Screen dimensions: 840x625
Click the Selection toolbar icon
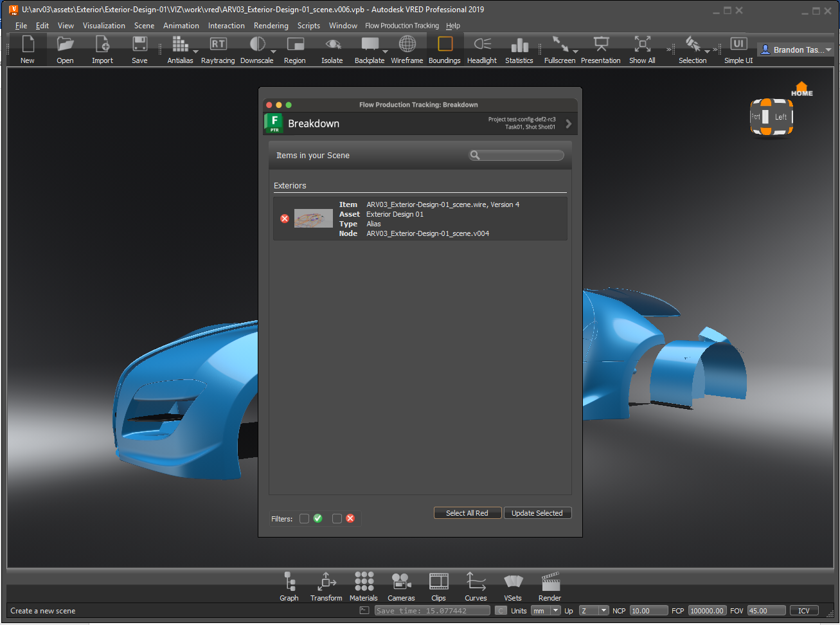click(692, 44)
